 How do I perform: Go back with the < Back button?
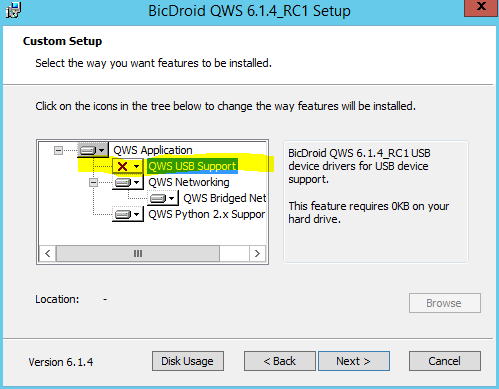pyautogui.click(x=279, y=361)
